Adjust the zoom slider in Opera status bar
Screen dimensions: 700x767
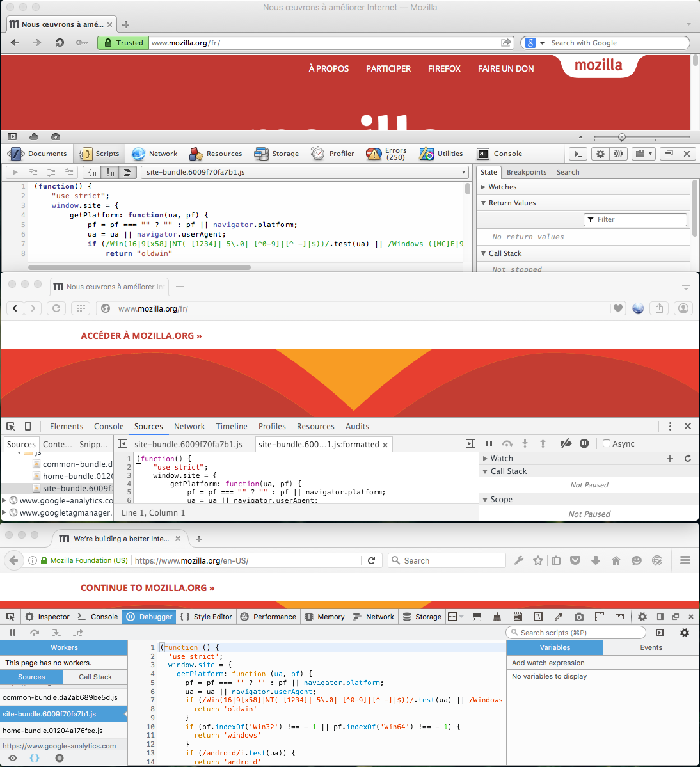(x=621, y=137)
